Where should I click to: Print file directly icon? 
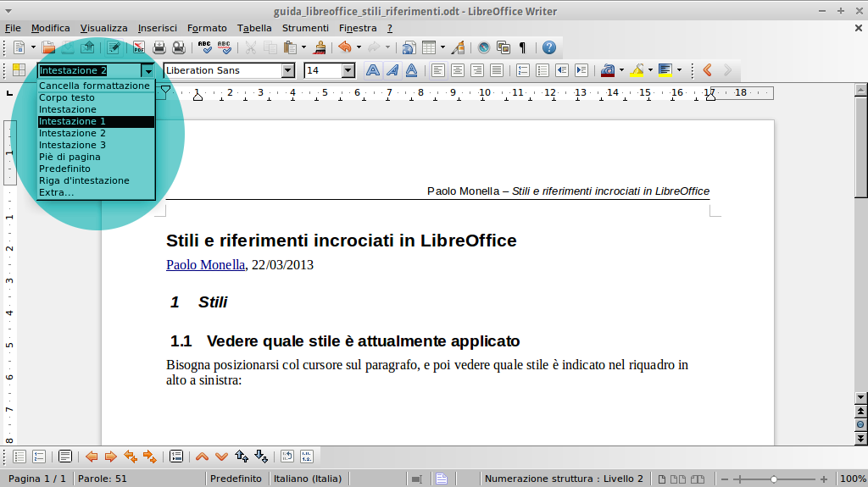point(159,47)
